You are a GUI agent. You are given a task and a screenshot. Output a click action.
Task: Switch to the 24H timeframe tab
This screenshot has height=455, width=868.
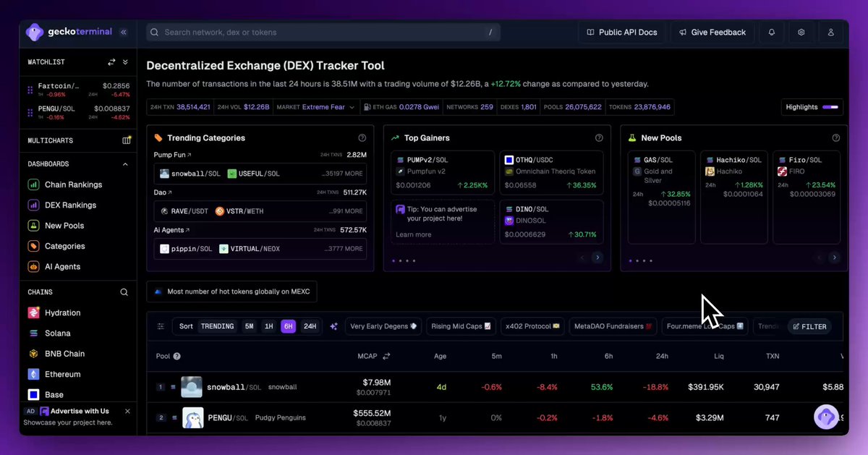tap(310, 326)
